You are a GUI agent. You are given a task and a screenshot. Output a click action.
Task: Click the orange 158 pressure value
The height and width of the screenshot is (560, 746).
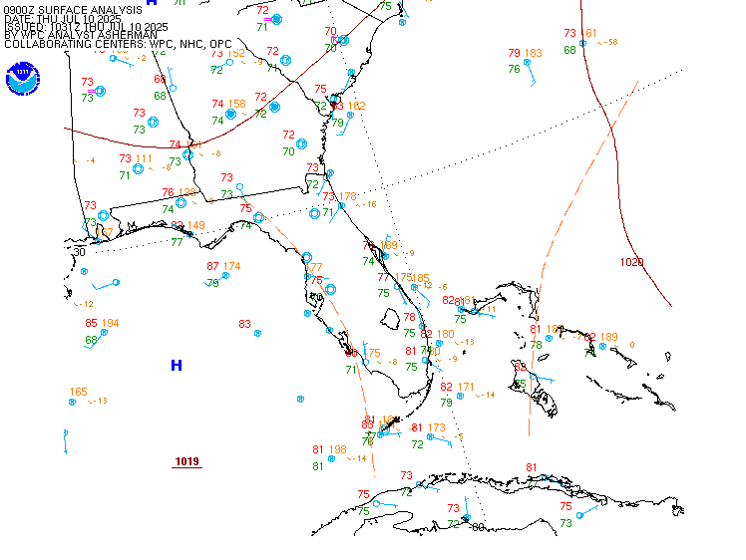pos(237,104)
